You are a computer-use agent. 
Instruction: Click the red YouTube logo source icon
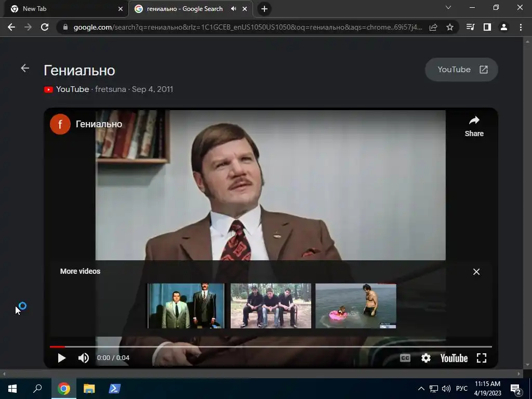pyautogui.click(x=48, y=89)
